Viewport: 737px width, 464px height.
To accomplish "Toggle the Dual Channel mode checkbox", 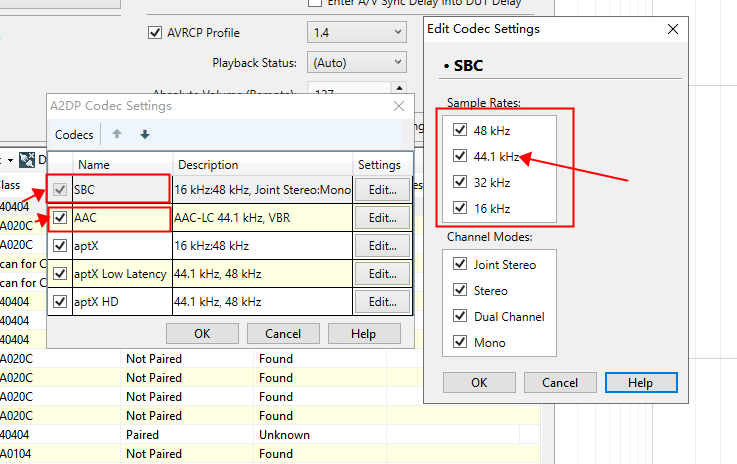I will coord(460,315).
